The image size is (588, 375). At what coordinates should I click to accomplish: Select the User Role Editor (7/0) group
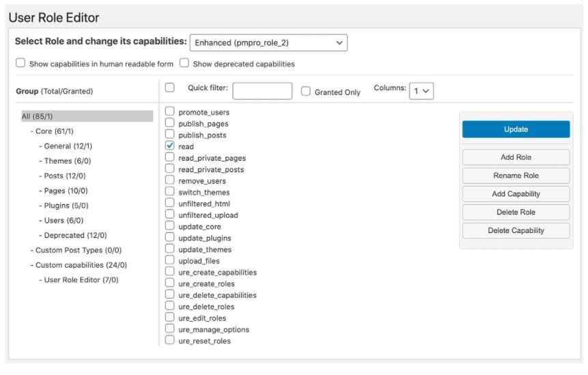click(x=79, y=280)
